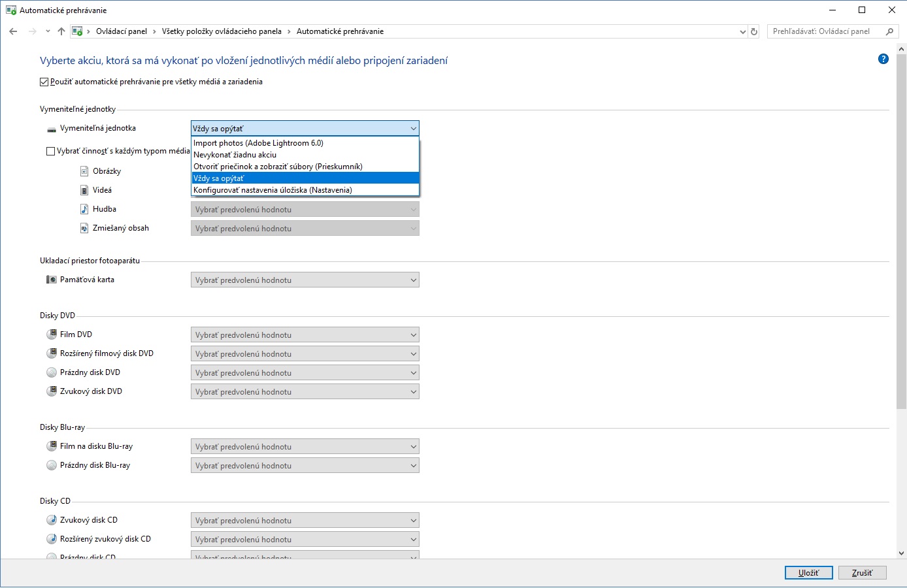This screenshot has width=907, height=588.
Task: Refresh the address bar location
Action: (x=754, y=31)
